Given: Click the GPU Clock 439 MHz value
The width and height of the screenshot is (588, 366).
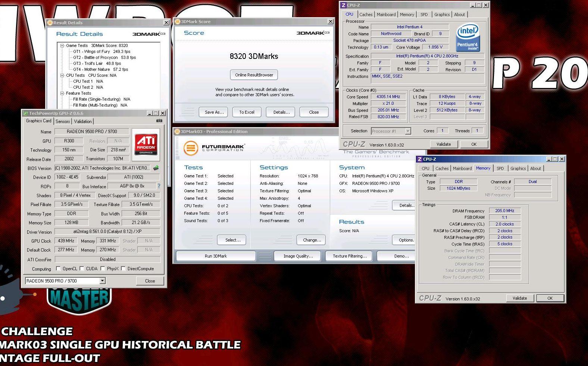Looking at the screenshot, I should click(66, 241).
